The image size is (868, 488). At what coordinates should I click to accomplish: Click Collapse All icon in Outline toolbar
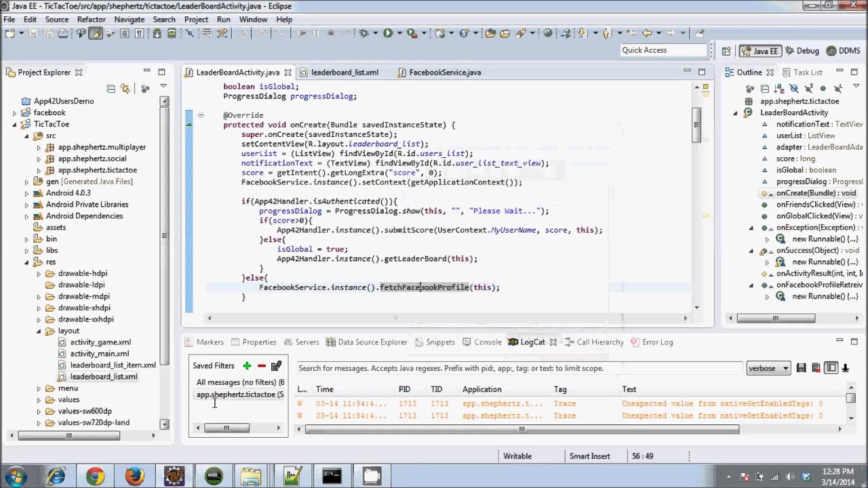pos(765,89)
